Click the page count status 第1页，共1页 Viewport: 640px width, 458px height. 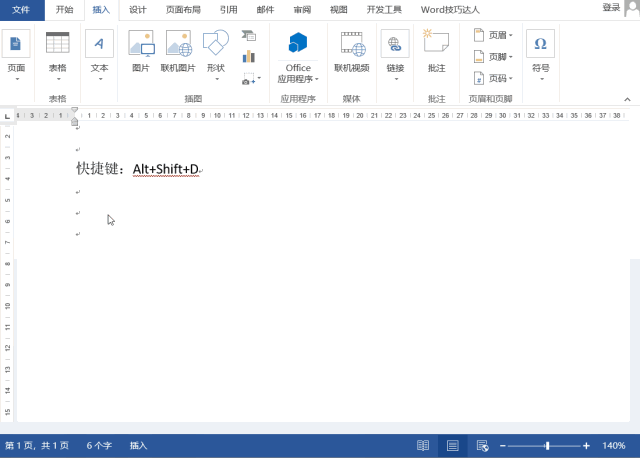tap(37, 445)
